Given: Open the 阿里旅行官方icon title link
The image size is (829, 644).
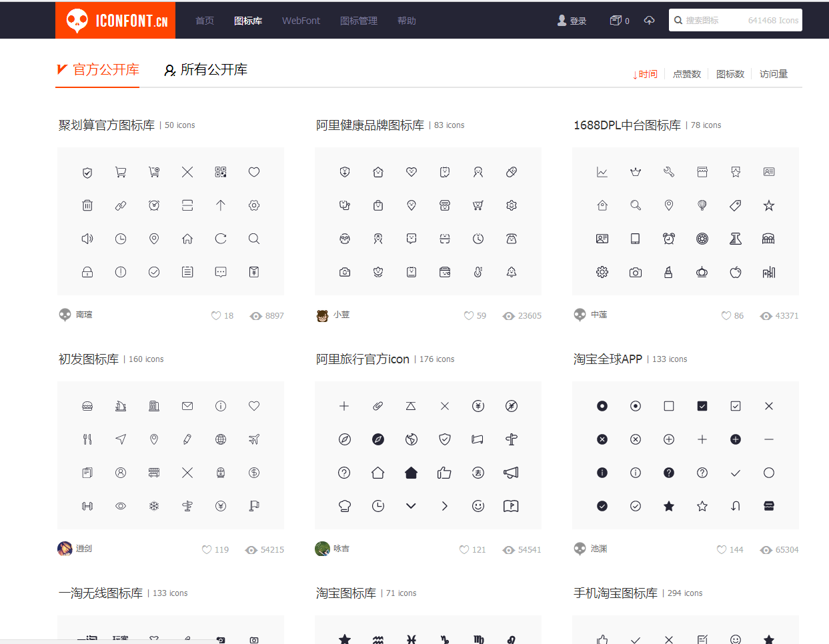Looking at the screenshot, I should click(x=363, y=359).
